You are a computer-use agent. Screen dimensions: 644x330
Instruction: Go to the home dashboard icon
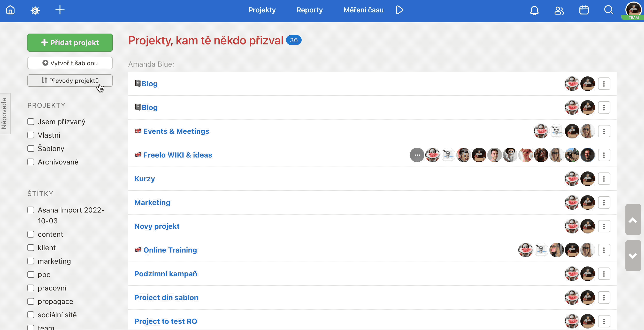click(x=10, y=10)
